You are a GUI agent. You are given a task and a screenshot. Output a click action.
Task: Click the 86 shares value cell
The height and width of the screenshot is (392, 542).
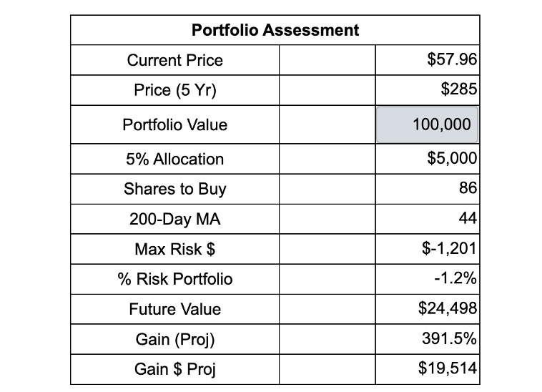(428, 189)
